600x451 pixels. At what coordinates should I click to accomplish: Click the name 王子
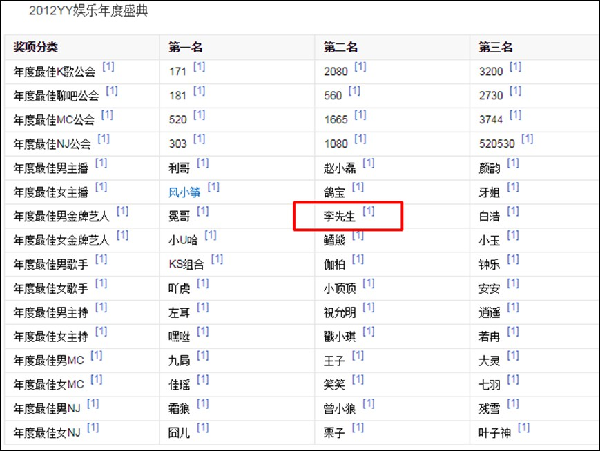[x=334, y=360]
